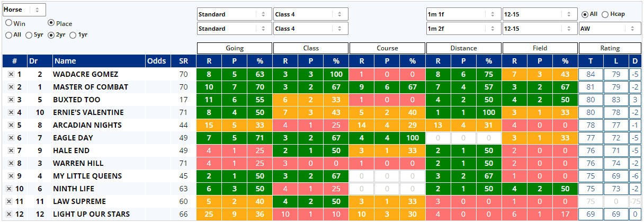Expand the AW rating dropdown
This screenshot has width=644, height=222.
(610, 29)
